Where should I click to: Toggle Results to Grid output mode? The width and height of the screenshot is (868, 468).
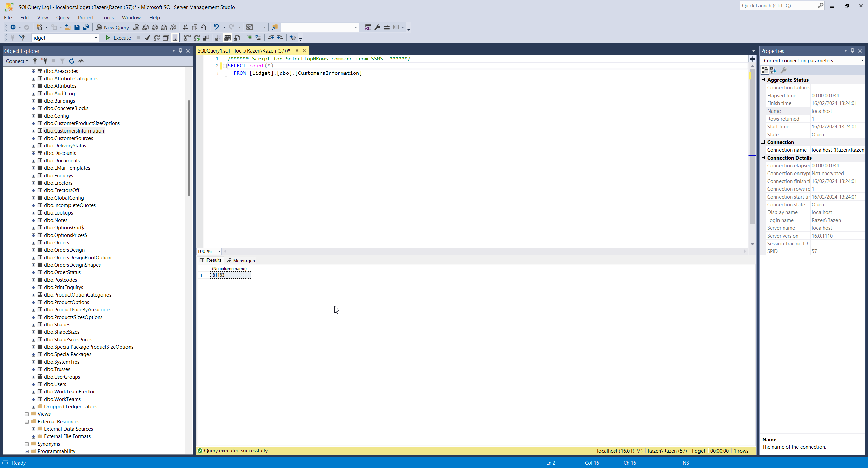pyautogui.click(x=228, y=38)
